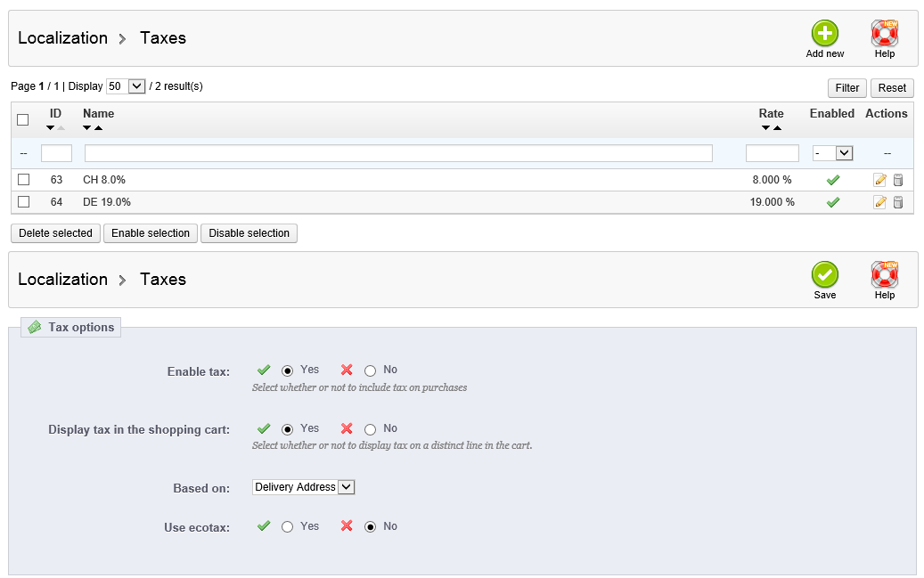Tick the select-all checkbox in table header
This screenshot has width=924, height=578.
click(23, 119)
